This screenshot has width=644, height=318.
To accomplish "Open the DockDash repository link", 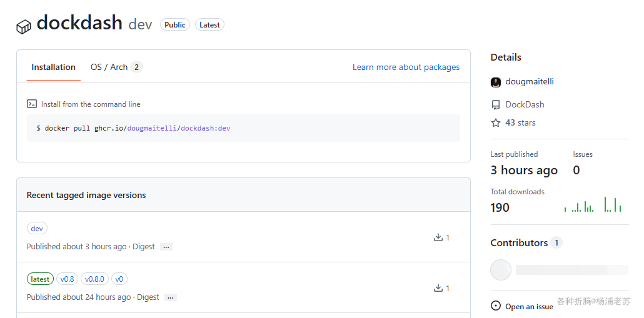I will [525, 104].
